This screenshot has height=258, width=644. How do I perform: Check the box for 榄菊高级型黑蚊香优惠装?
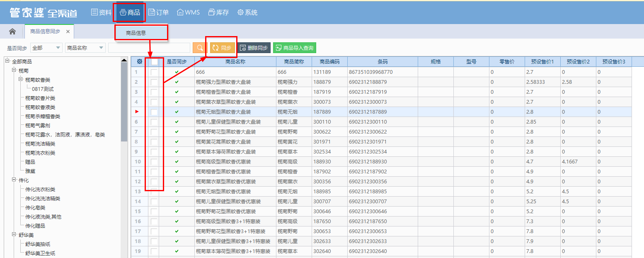(x=154, y=162)
